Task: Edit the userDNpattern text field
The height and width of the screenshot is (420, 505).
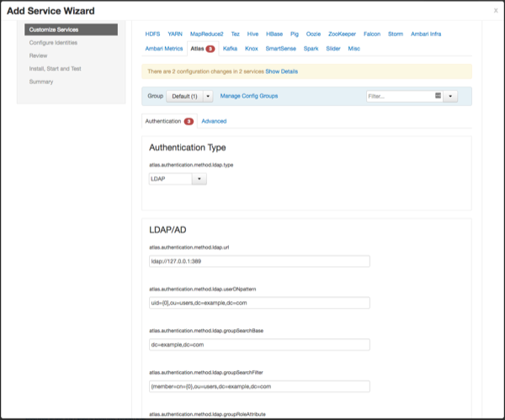Action: (259, 303)
